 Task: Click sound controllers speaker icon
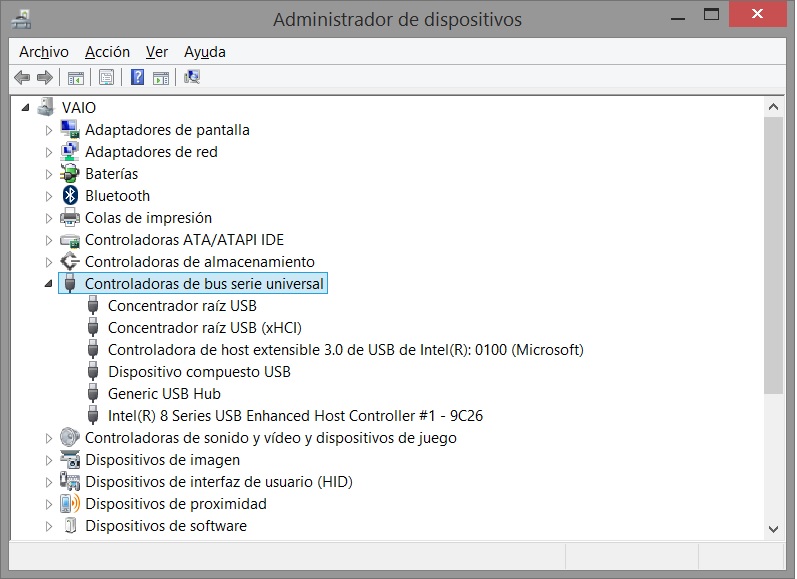[70, 437]
